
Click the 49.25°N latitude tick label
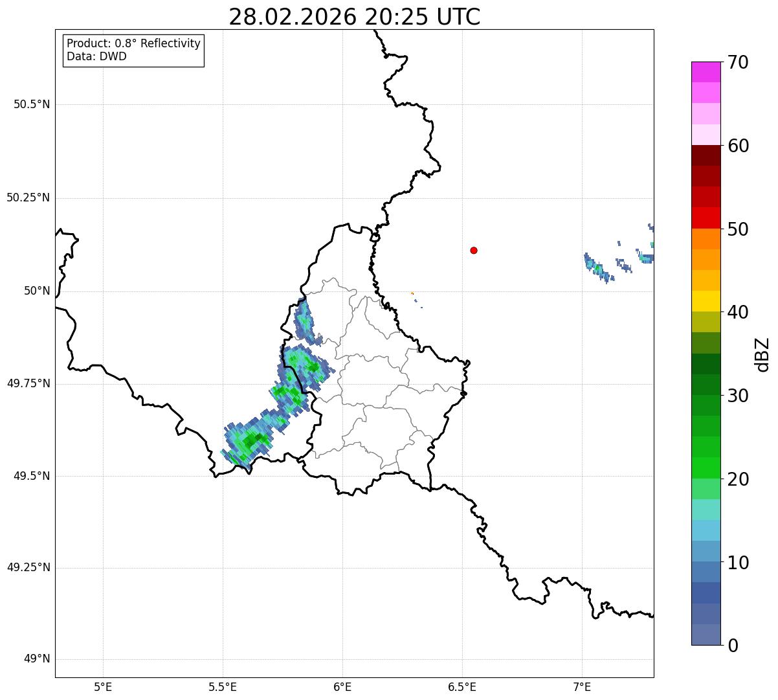[x=28, y=567]
